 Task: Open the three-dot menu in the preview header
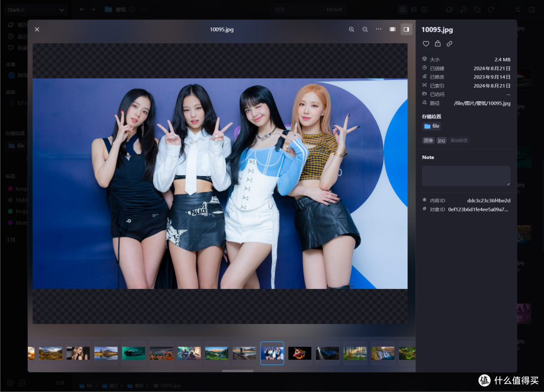pyautogui.click(x=378, y=29)
